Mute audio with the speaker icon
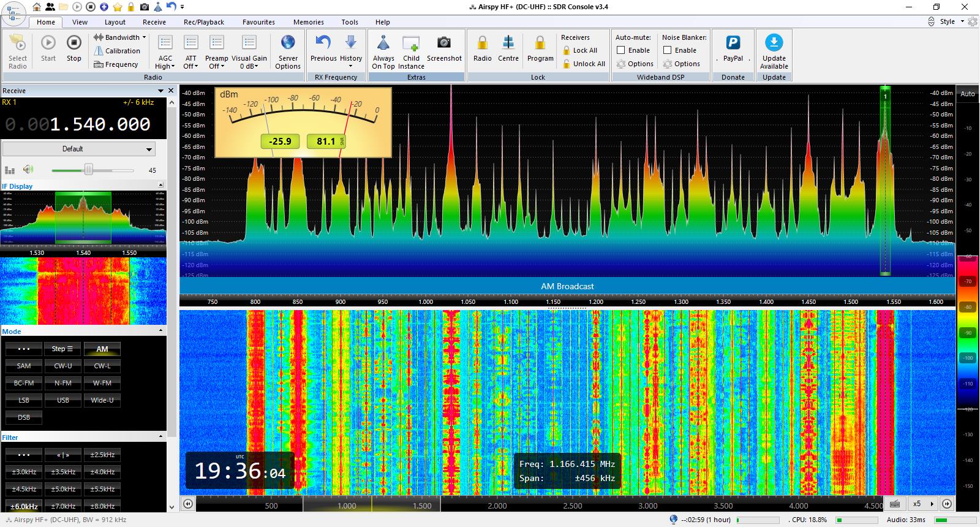The image size is (980, 527). click(x=28, y=170)
